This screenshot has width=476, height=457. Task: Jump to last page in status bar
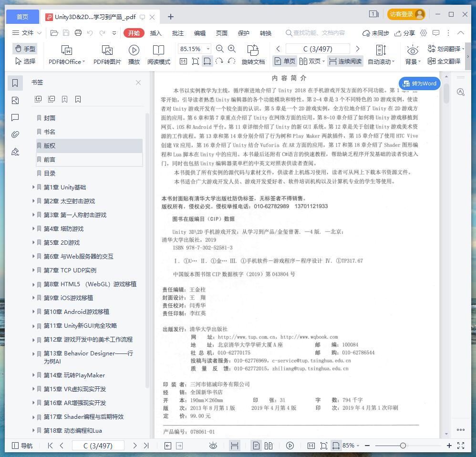[146, 446]
